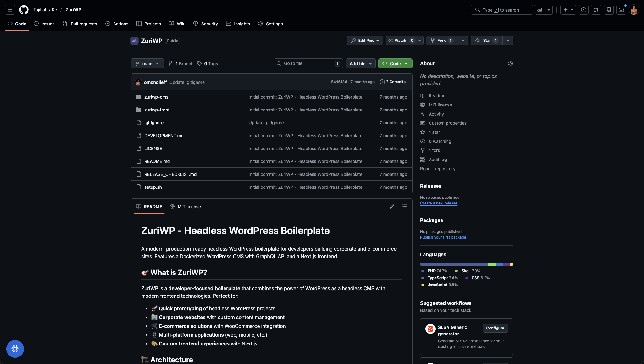Image resolution: width=644 pixels, height=364 pixels.
Task: Edit About details via gear icon
Action: (510, 63)
